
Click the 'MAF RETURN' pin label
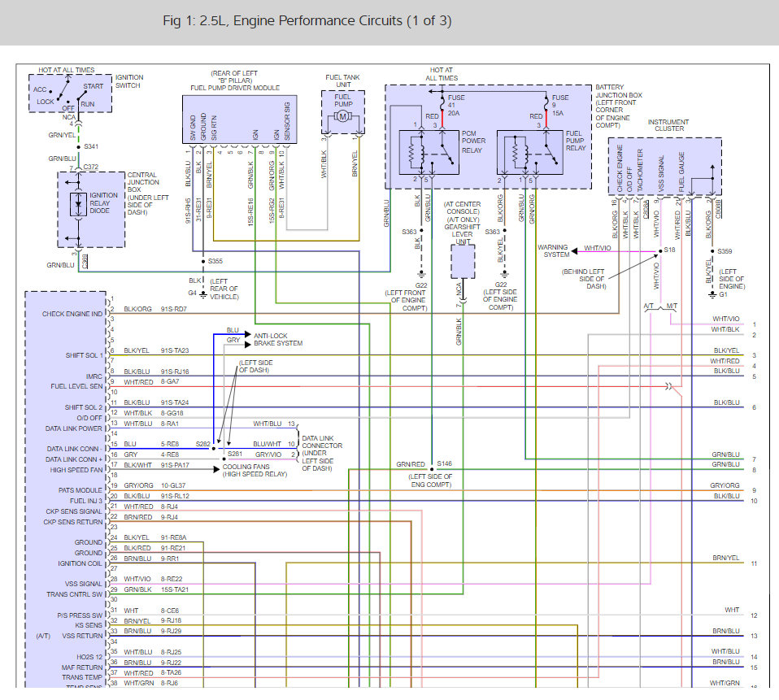pyautogui.click(x=82, y=667)
